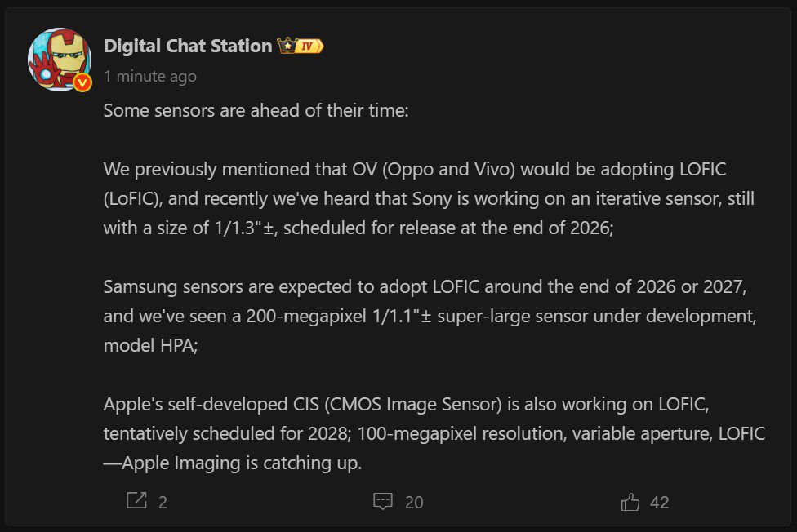Screen dimensions: 797x532
Task: Click the "model HPA" text
Action: point(150,345)
